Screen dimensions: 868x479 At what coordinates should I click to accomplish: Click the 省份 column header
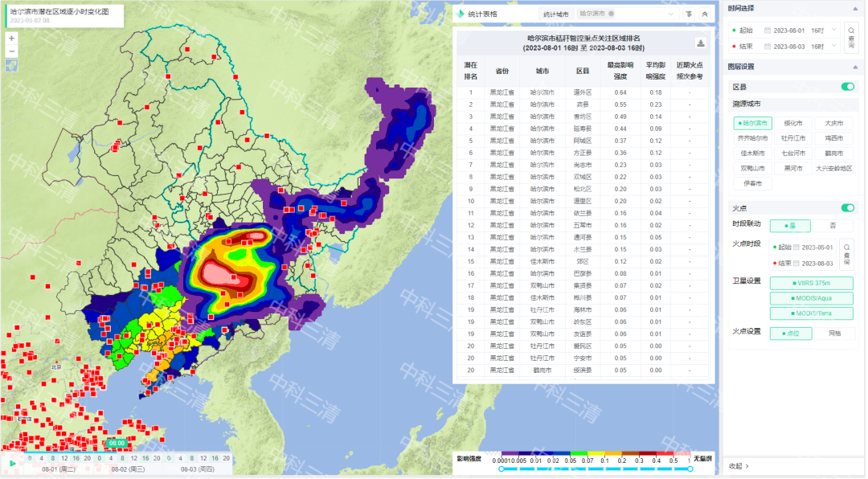[x=502, y=71]
